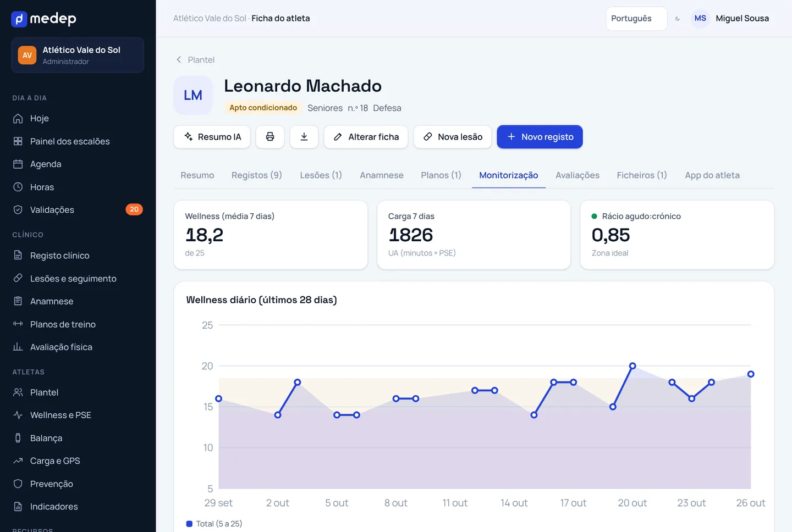
Task: Download the athlete file
Action: coord(304,137)
